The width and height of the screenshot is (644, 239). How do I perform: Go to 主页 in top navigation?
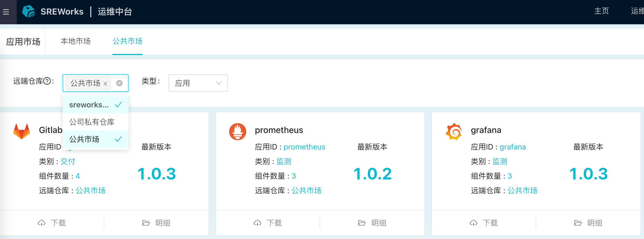(601, 11)
